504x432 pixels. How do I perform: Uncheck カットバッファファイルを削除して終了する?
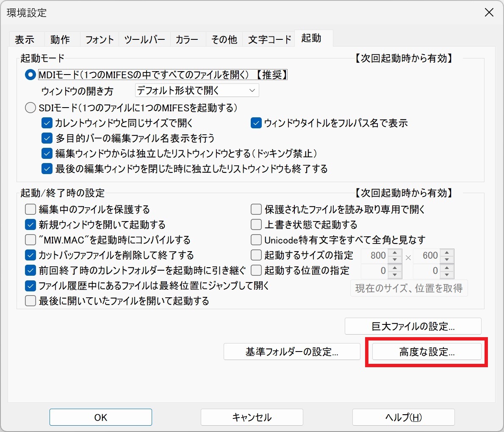click(30, 255)
